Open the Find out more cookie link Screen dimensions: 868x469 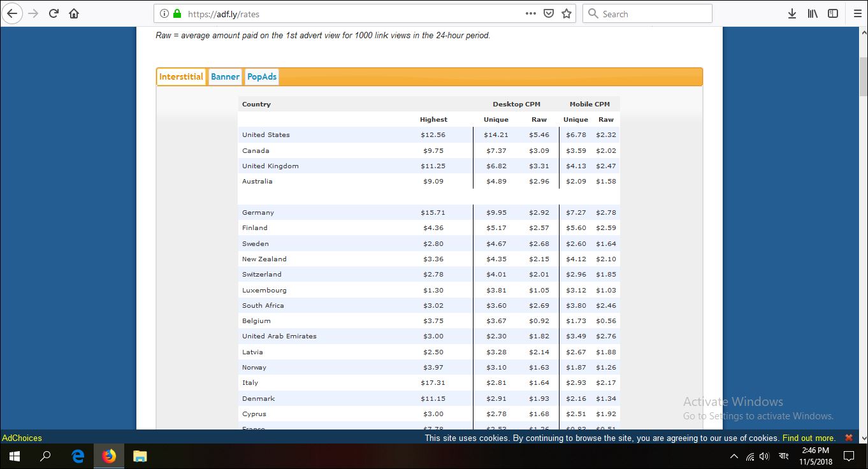pos(808,438)
